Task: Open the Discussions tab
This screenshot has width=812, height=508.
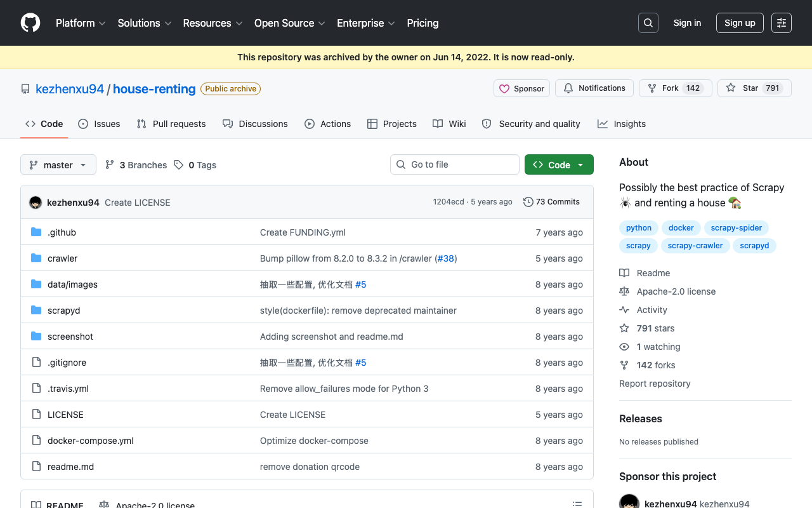Action: tap(255, 124)
